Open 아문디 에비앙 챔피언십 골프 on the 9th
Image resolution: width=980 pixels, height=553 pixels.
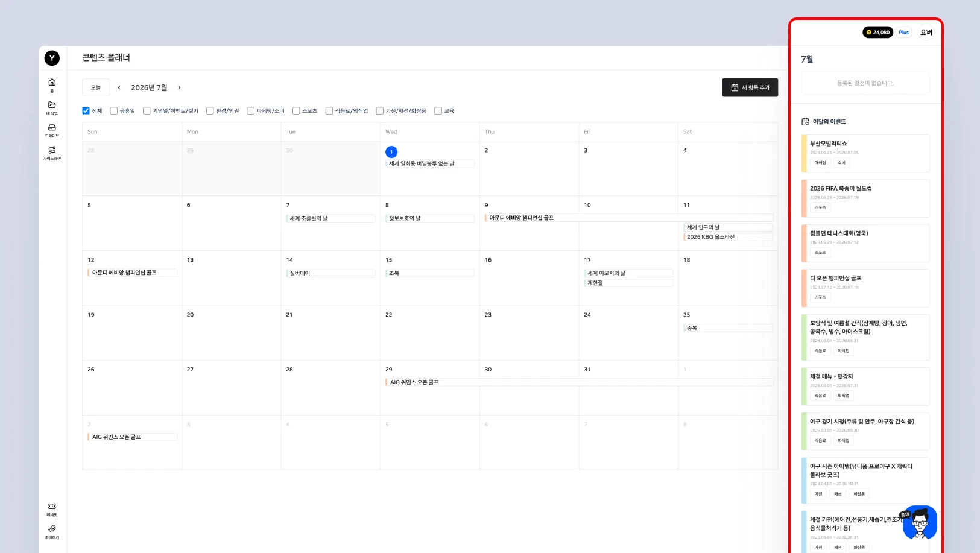point(628,218)
